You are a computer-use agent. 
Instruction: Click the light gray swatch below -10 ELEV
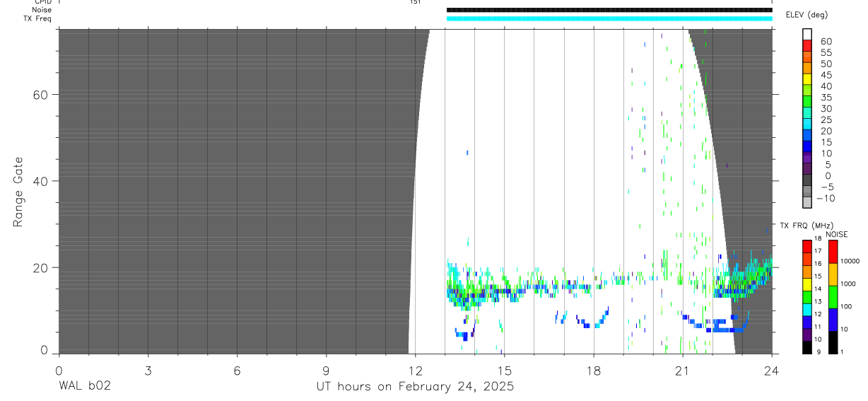click(x=808, y=202)
